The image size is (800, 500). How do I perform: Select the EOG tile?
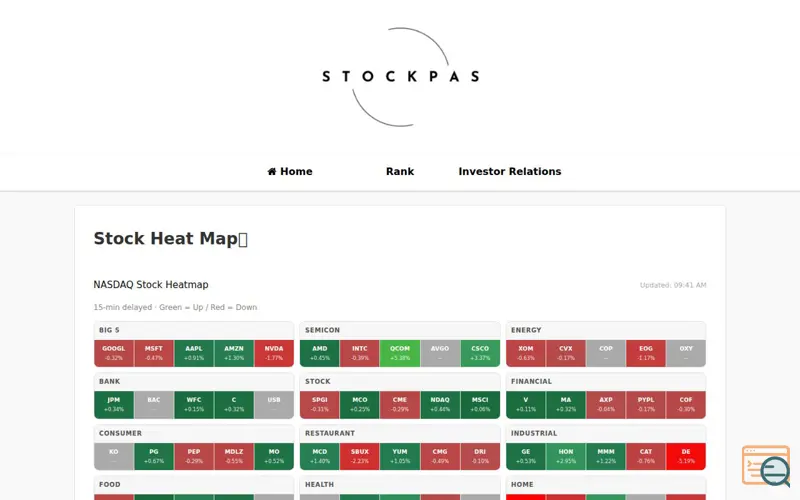click(646, 353)
